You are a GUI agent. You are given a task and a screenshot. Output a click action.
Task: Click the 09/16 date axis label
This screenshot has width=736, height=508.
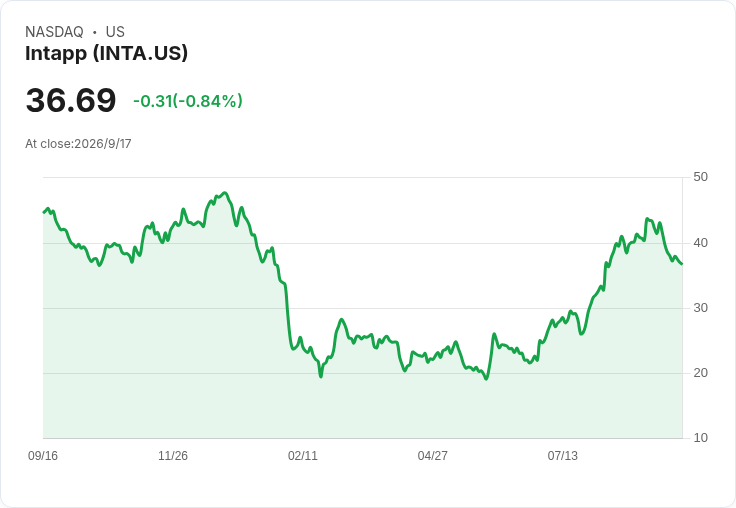[x=43, y=455]
